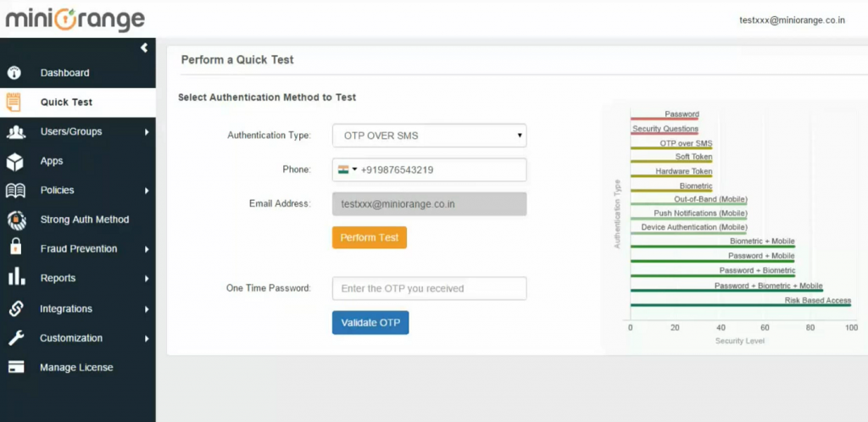Click the Apps cube icon

[x=14, y=161]
